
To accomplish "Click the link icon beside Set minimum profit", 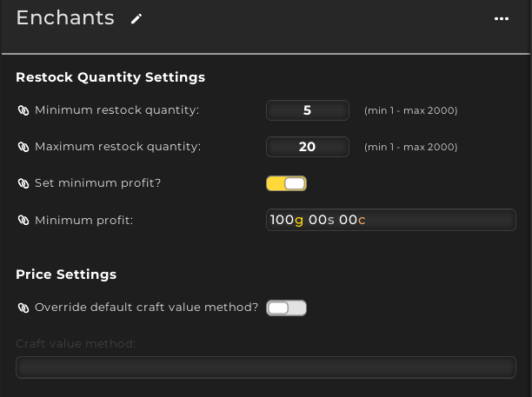I will tap(23, 183).
